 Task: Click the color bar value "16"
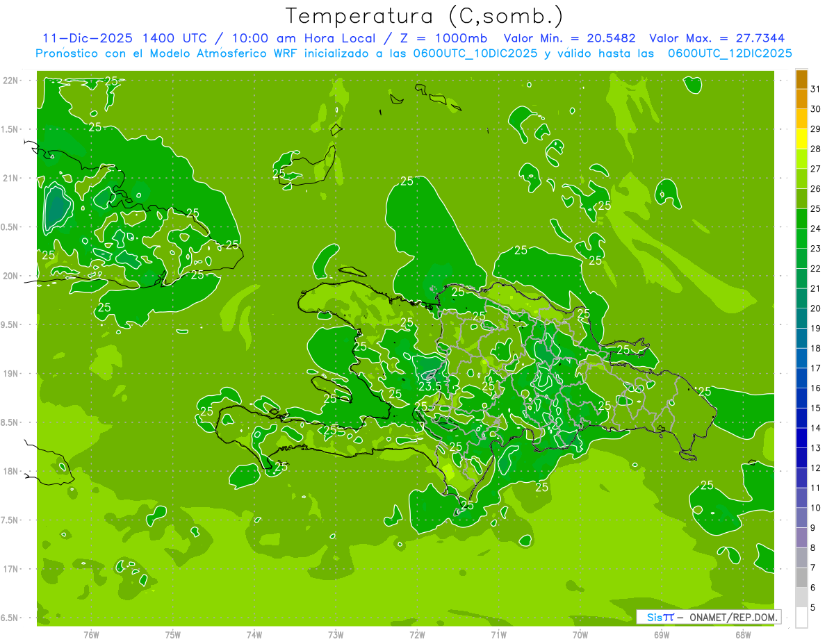click(x=816, y=388)
